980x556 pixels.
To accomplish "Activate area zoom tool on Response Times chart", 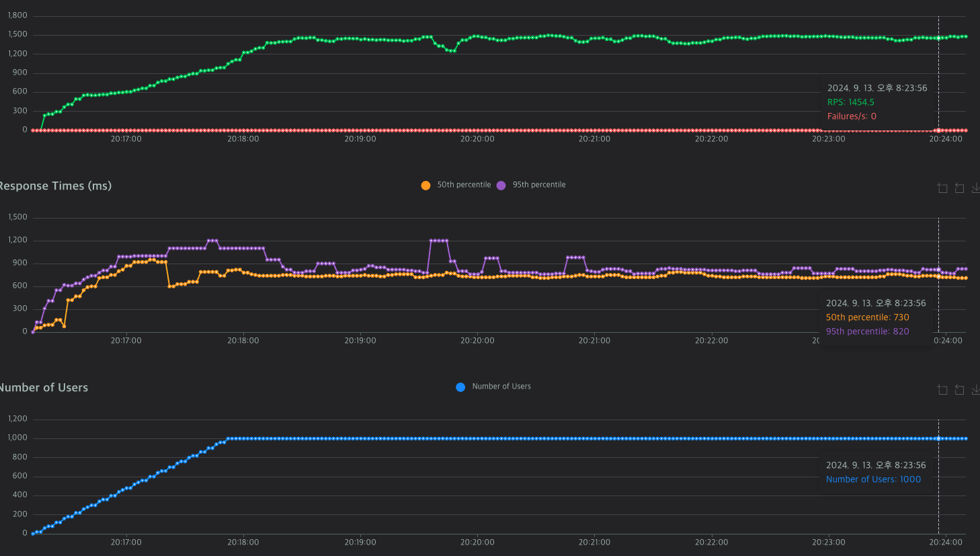I will (942, 188).
